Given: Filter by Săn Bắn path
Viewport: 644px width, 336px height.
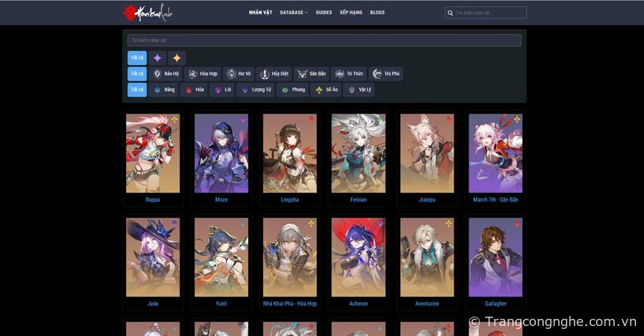Looking at the screenshot, I should click(311, 74).
